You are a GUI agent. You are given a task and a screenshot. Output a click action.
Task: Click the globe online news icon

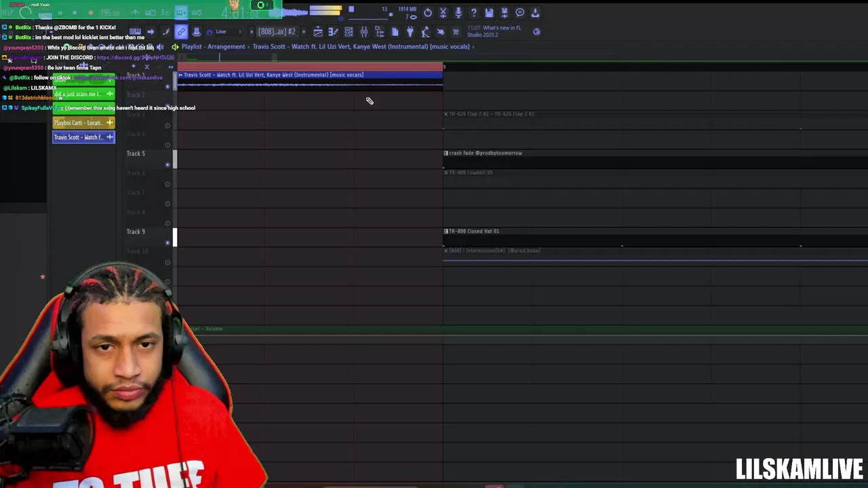[536, 32]
